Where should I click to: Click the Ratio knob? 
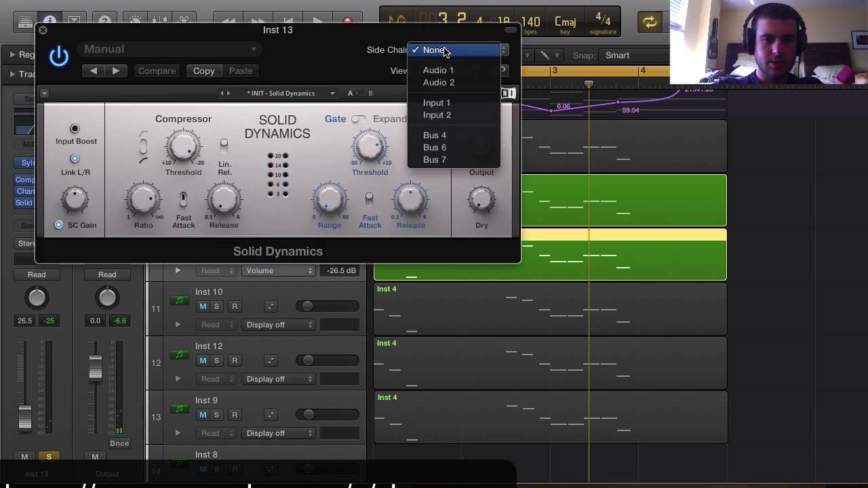(x=143, y=199)
